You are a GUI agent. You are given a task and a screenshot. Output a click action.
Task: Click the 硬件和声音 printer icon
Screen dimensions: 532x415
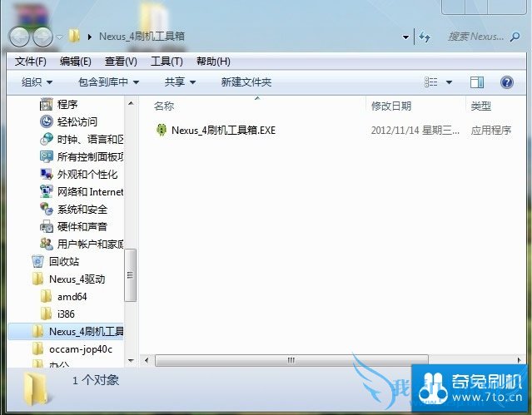pyautogui.click(x=46, y=226)
